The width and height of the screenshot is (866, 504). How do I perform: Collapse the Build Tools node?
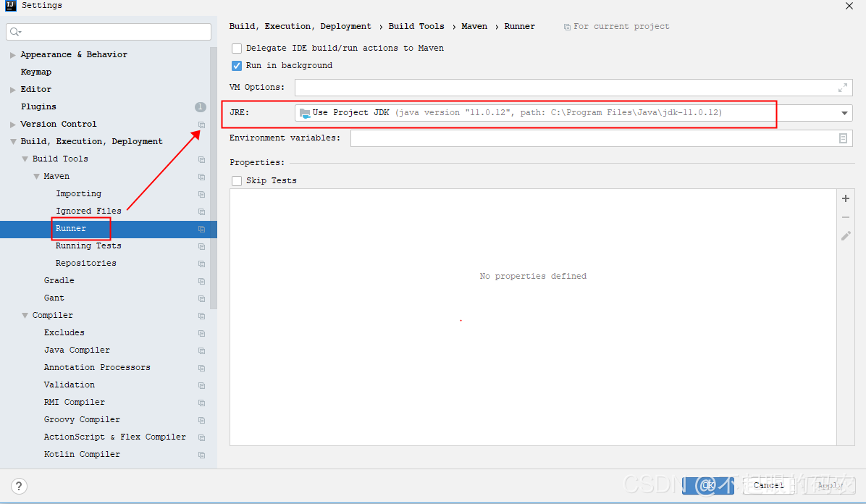[25, 159]
